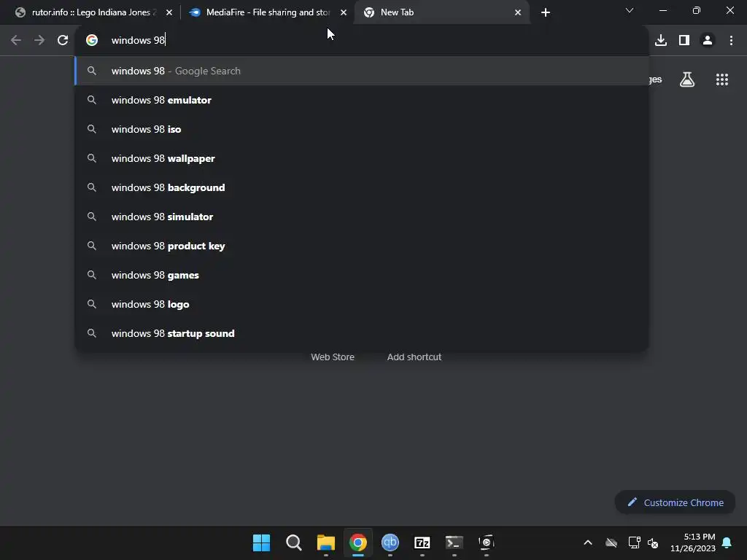Open the Chrome downloads icon
Image resolution: width=747 pixels, height=560 pixels.
coord(661,41)
